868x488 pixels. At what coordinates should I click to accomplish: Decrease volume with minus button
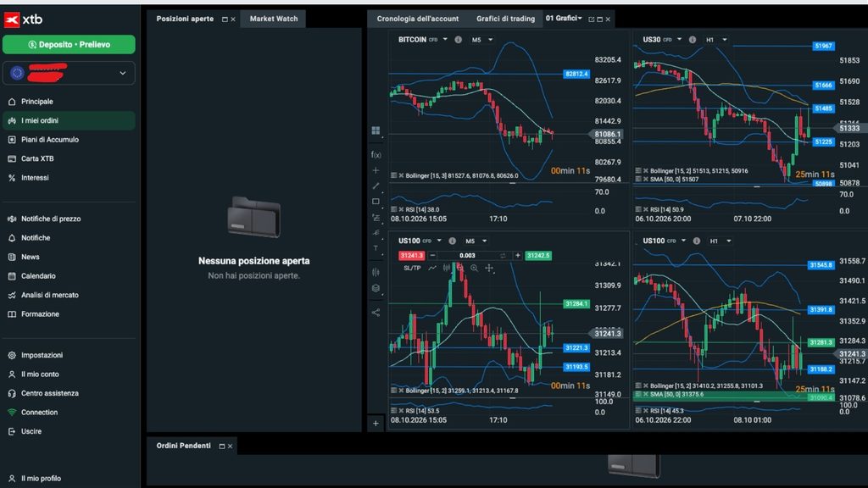[433, 256]
